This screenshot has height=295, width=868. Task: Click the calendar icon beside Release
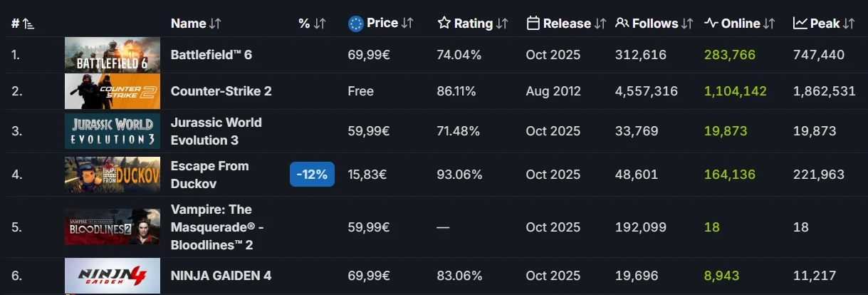[533, 24]
